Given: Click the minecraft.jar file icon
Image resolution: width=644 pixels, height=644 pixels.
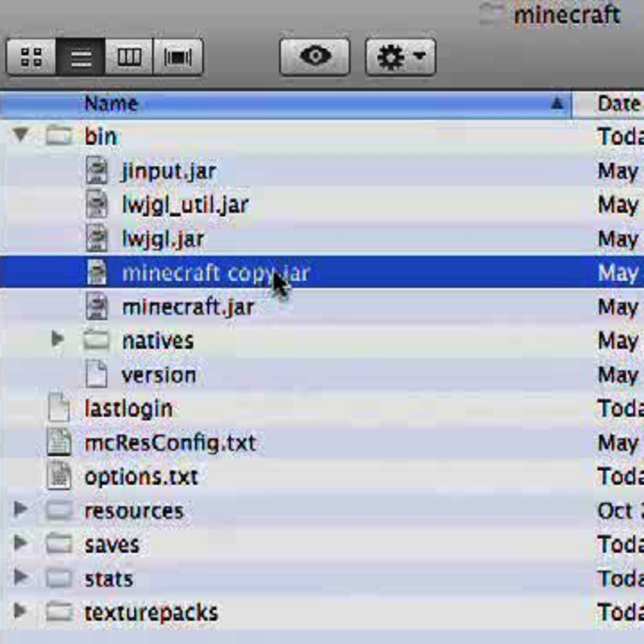Looking at the screenshot, I should (x=97, y=306).
